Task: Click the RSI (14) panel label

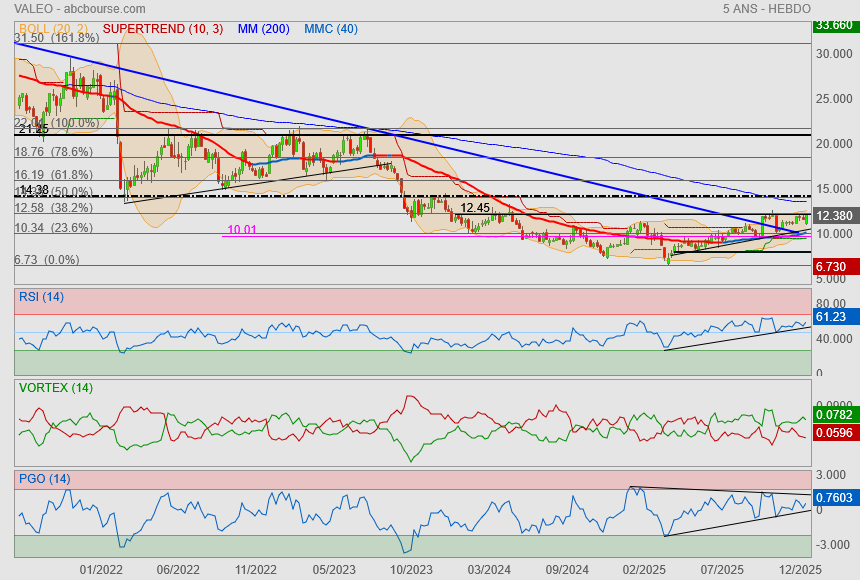Action: point(41,296)
